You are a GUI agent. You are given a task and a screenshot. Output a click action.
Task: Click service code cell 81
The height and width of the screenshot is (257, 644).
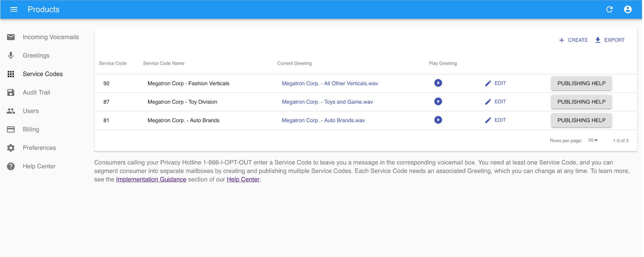[106, 120]
